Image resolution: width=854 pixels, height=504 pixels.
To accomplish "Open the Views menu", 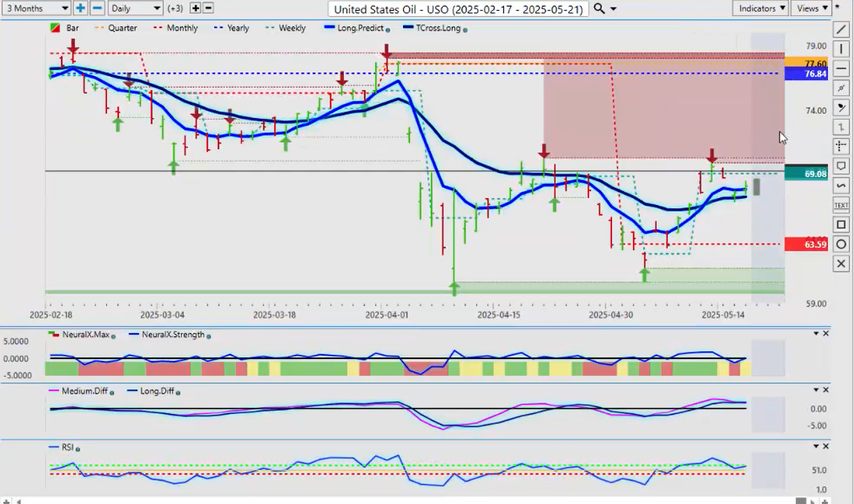I will pyautogui.click(x=811, y=8).
